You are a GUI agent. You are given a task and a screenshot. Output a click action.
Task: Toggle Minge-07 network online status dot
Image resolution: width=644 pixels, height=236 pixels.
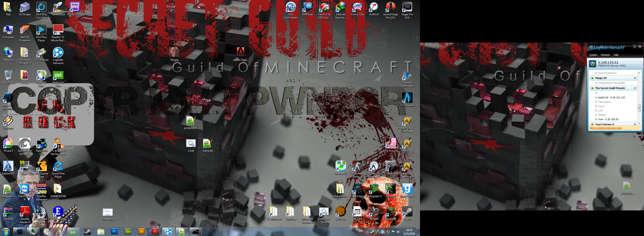592,78
